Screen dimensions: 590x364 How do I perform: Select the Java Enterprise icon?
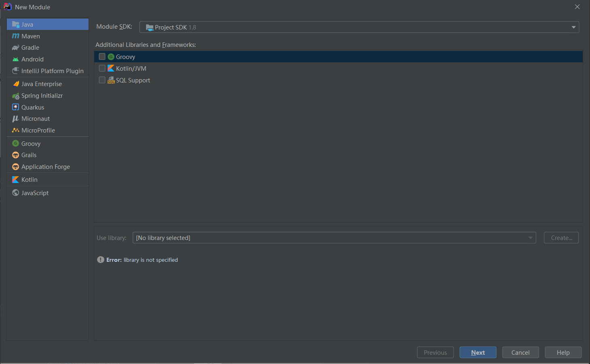[x=16, y=84]
